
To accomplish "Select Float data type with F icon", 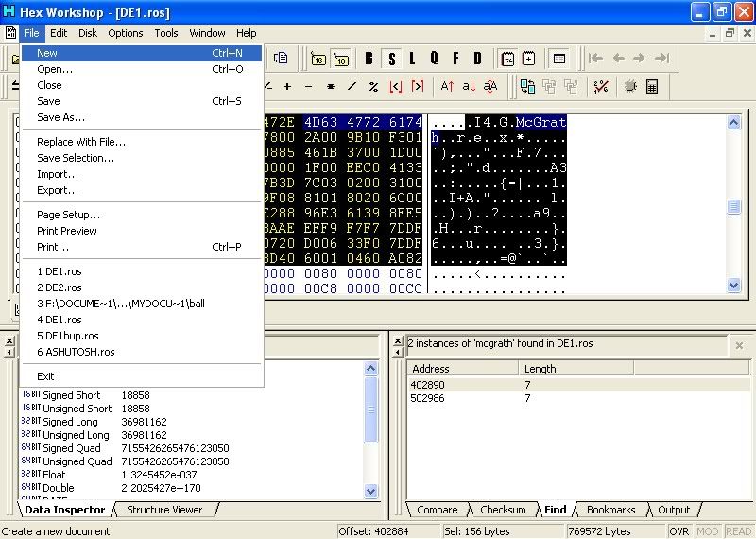I will click(455, 59).
